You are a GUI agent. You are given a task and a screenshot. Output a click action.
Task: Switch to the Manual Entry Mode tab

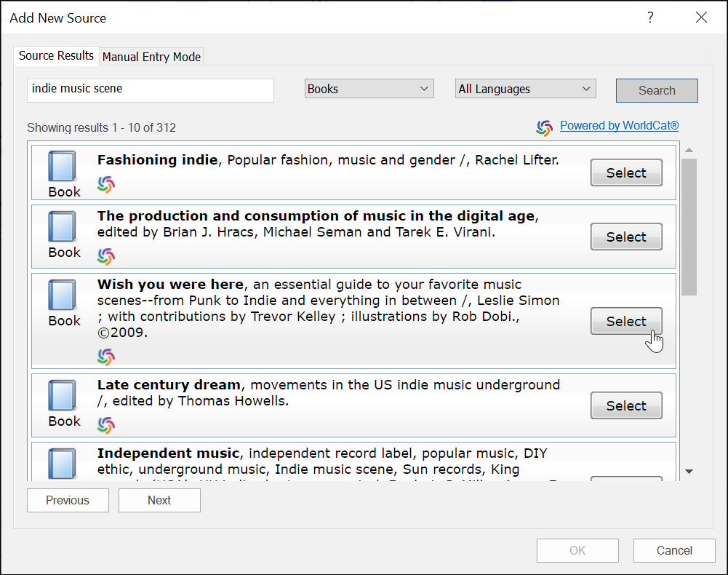click(151, 57)
